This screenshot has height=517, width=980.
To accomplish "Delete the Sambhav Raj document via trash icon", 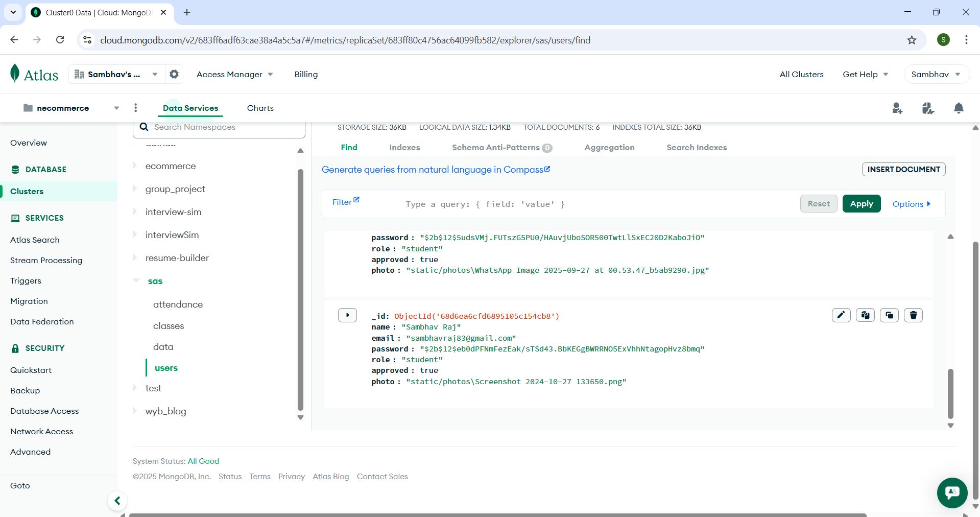I will (913, 315).
